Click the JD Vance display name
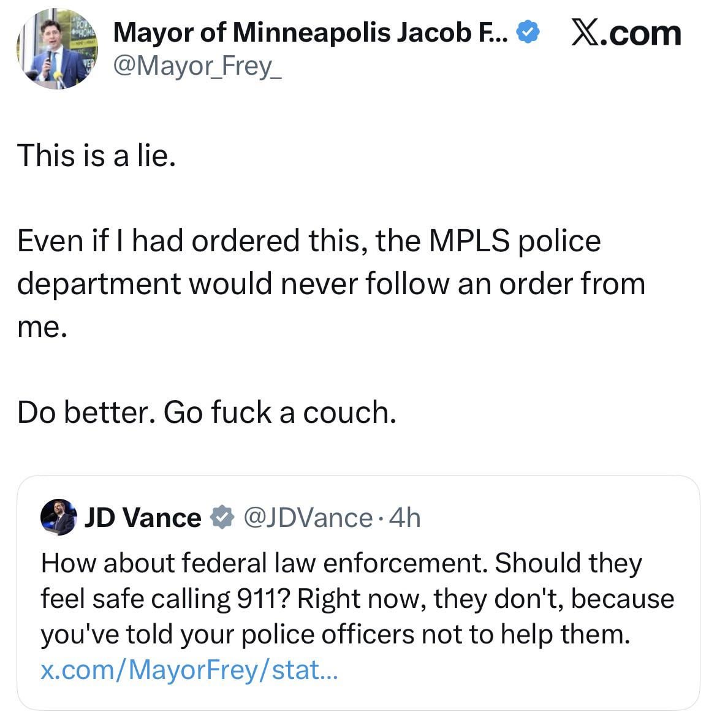This screenshot has width=717, height=728. tap(142, 518)
